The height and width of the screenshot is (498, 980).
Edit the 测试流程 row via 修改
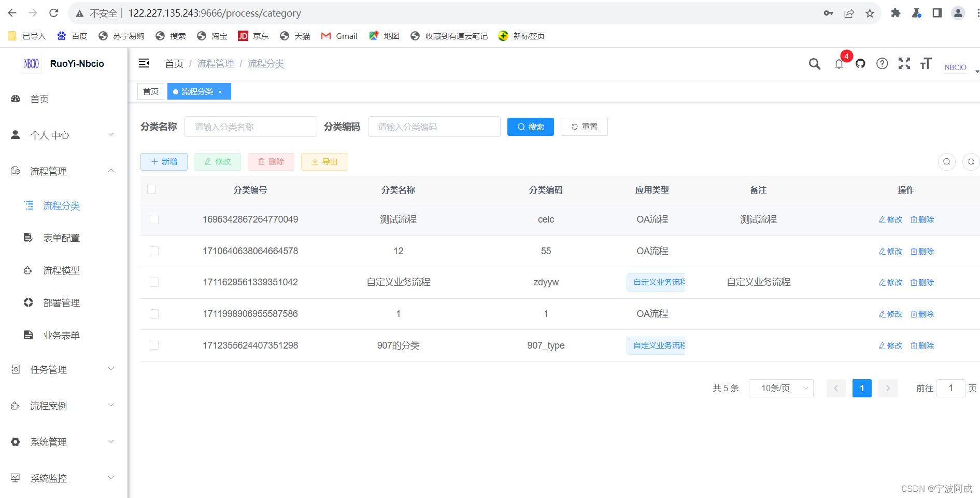coord(891,220)
